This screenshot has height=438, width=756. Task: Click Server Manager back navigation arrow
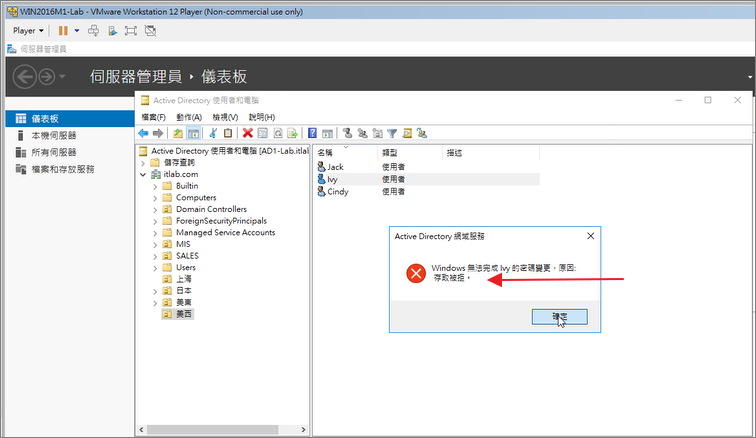tap(25, 77)
